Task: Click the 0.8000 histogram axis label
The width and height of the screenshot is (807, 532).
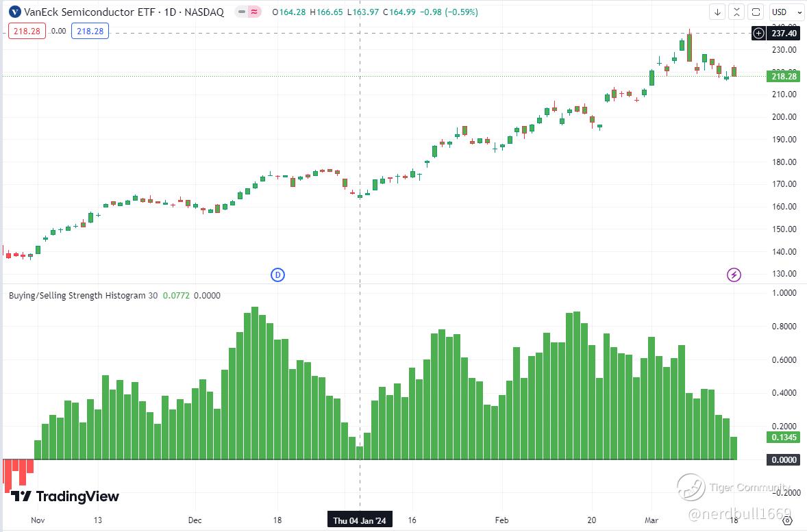Action: pyautogui.click(x=784, y=326)
